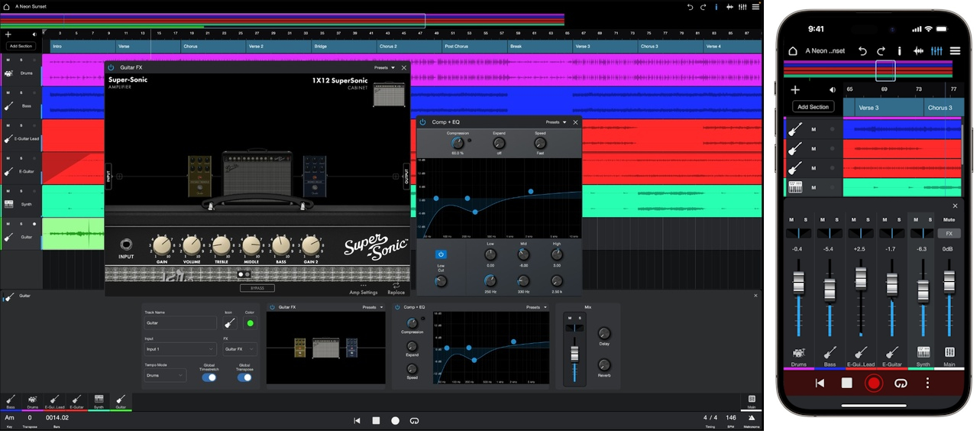Mute the E-Guitar Lead track
This screenshot has height=437, width=980.
coord(8,125)
